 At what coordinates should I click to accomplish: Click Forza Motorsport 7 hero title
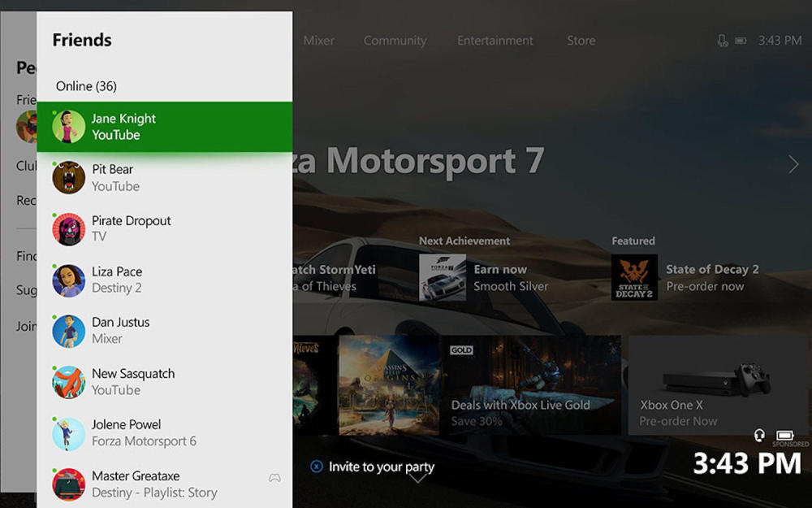click(x=418, y=161)
